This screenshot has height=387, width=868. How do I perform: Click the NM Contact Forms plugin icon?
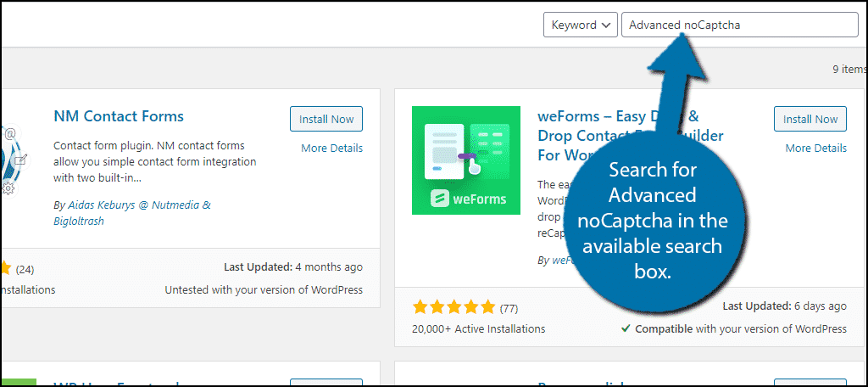(14, 160)
